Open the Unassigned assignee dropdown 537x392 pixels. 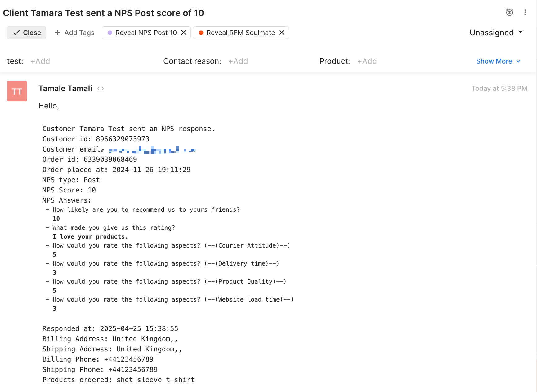tap(496, 33)
